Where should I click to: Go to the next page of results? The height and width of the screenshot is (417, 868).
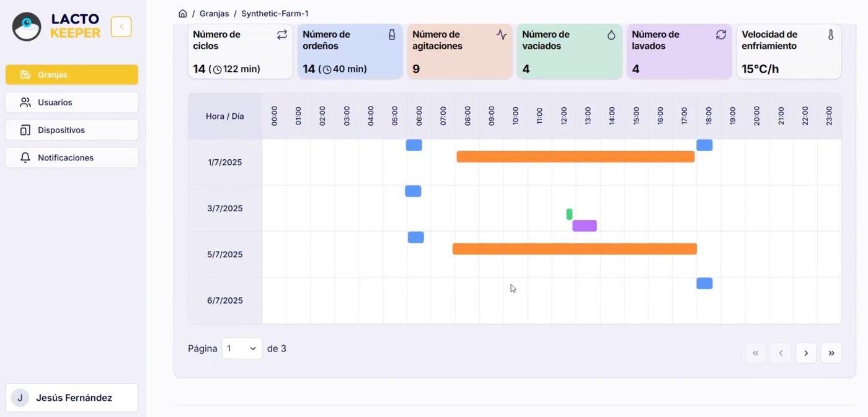click(x=805, y=353)
